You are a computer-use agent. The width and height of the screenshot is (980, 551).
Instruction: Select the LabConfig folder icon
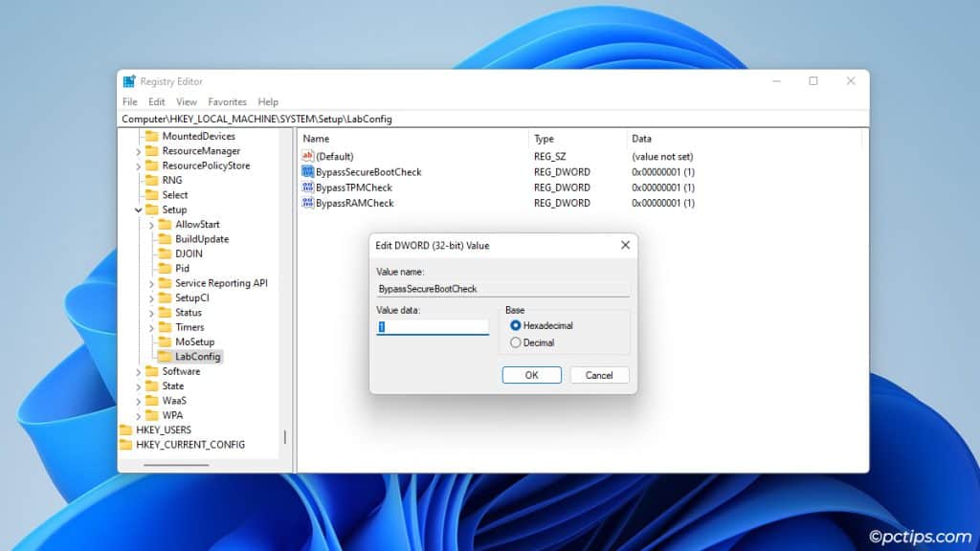point(167,356)
